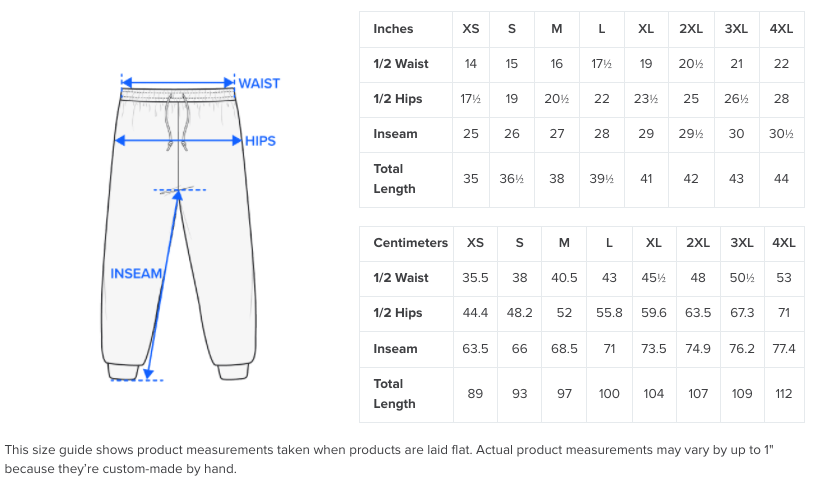Click the 1/2 Waist row label in Inches table

click(x=401, y=63)
